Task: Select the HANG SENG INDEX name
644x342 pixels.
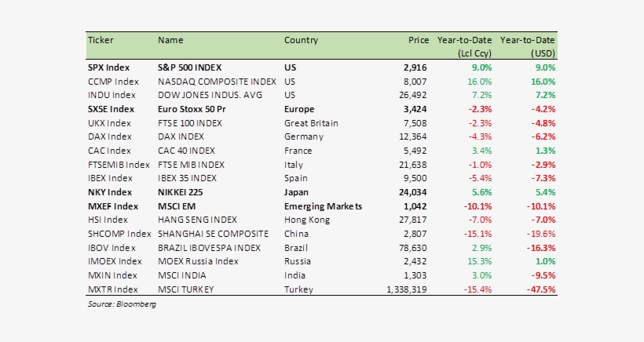Action: (197, 220)
